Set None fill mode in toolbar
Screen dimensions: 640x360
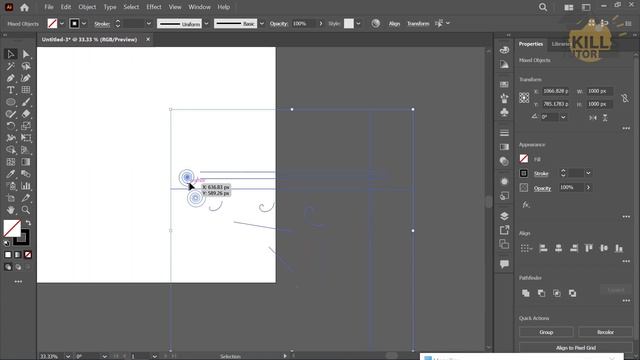tap(28, 255)
